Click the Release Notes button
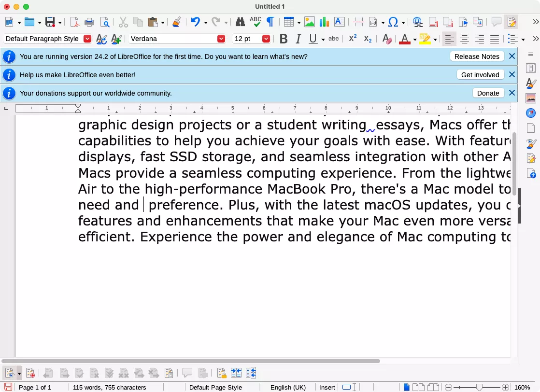The height and width of the screenshot is (392, 540). pos(477,56)
